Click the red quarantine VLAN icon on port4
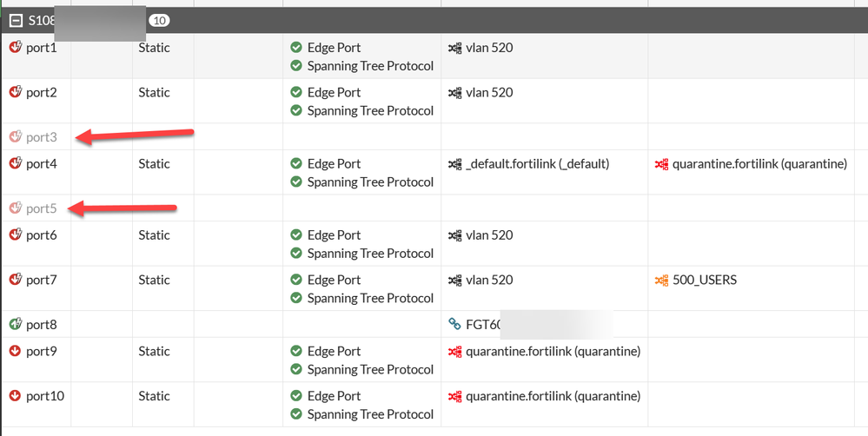Screen dimensions: 868x436 (x=662, y=163)
